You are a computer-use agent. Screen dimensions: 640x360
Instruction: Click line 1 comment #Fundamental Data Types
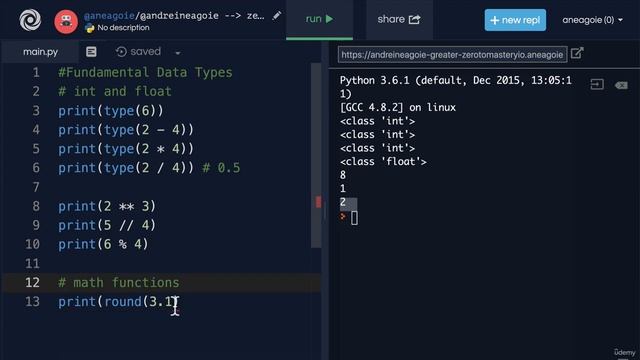tap(145, 73)
